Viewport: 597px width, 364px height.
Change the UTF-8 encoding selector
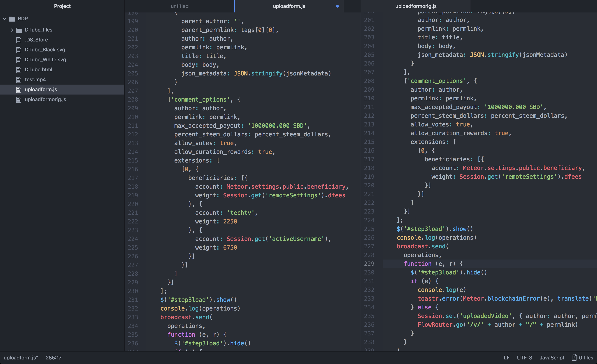525,358
